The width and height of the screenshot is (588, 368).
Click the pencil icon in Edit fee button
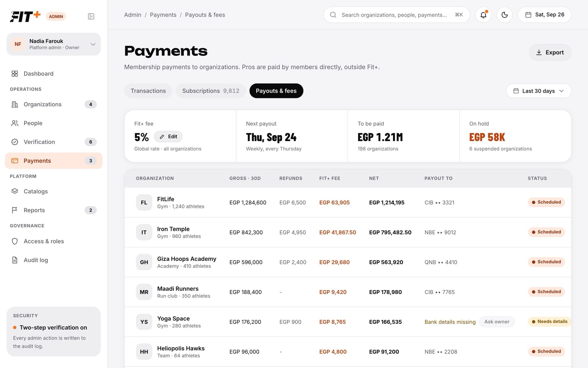[x=162, y=137]
